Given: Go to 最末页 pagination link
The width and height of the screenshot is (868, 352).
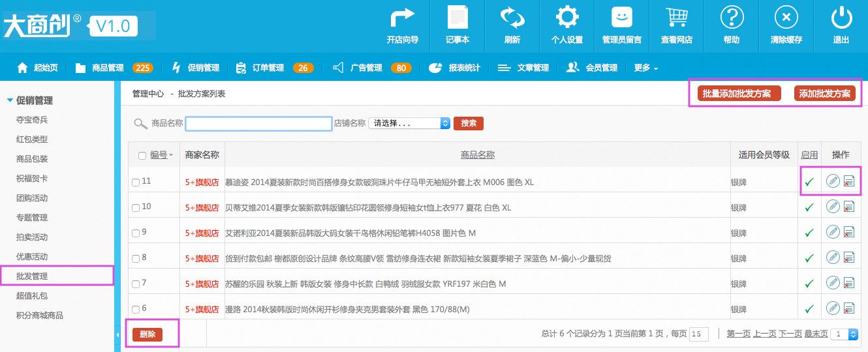Looking at the screenshot, I should point(816,334).
